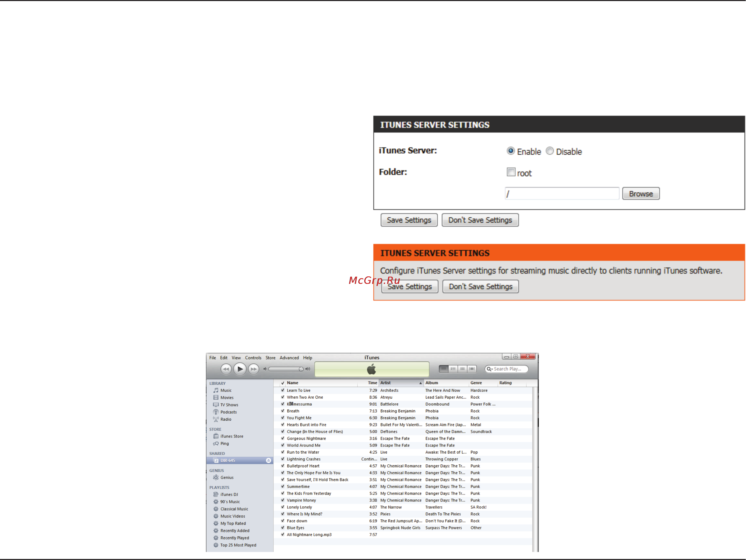Sort tracks by the Album column
Viewport: 746px width, 560px height.
tap(446, 383)
